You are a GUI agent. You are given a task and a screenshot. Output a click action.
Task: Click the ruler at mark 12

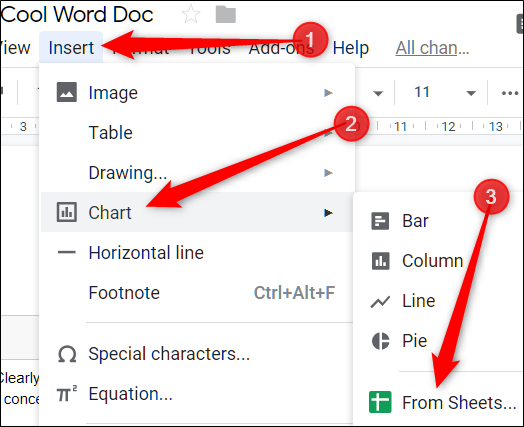[x=448, y=127]
